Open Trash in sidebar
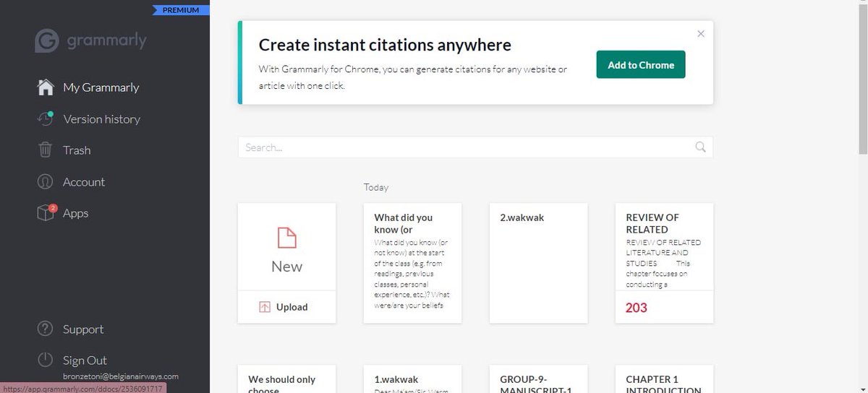 pyautogui.click(x=77, y=150)
